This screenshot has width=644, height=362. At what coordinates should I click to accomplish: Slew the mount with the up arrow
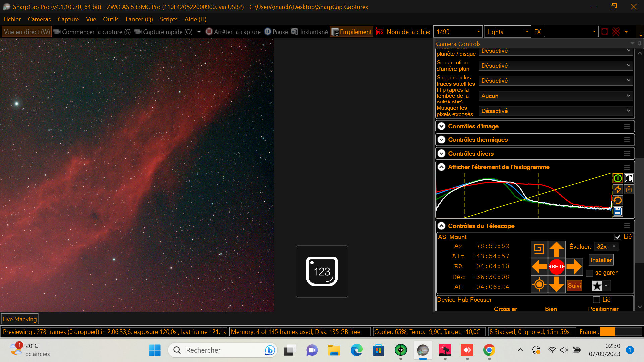[x=556, y=249]
